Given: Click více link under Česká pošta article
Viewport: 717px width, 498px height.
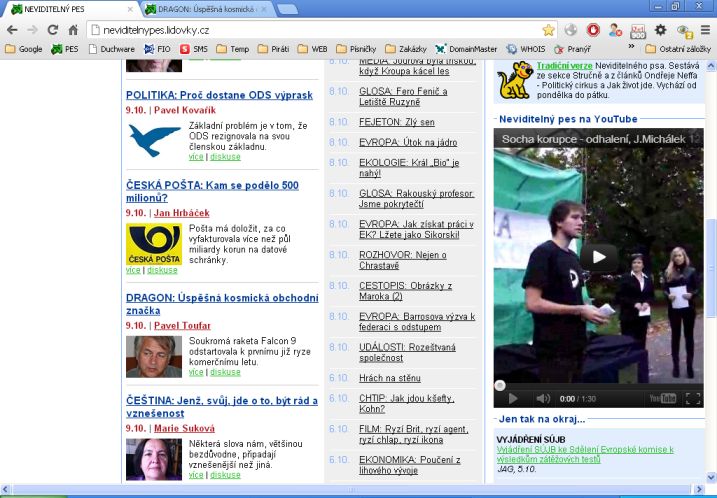Looking at the screenshot, I should point(133,270).
